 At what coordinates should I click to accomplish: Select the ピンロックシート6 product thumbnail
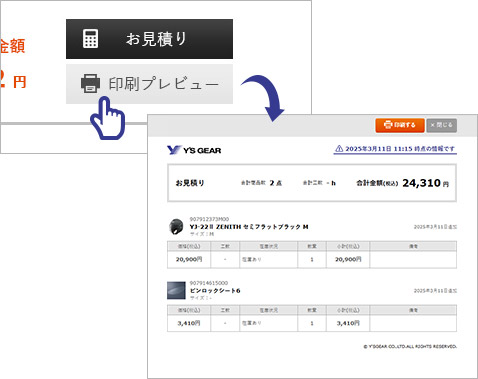coord(176,290)
